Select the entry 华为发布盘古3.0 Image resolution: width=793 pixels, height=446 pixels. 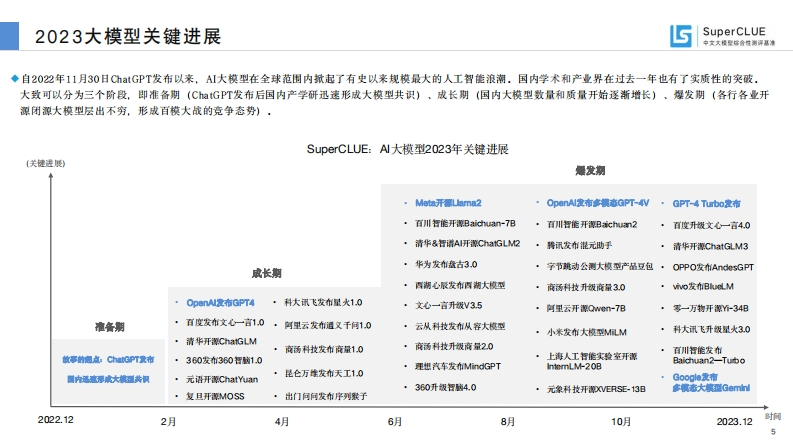446,264
